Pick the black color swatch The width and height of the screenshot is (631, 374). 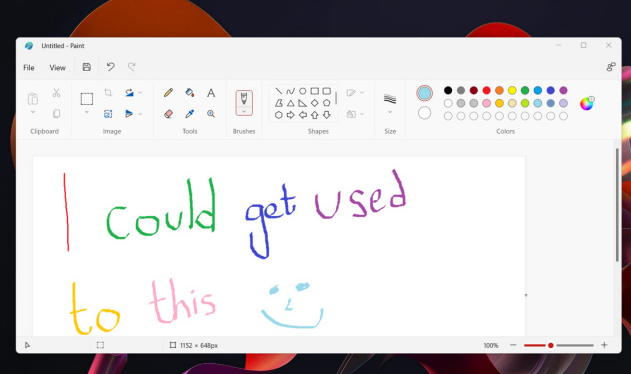pyautogui.click(x=448, y=90)
